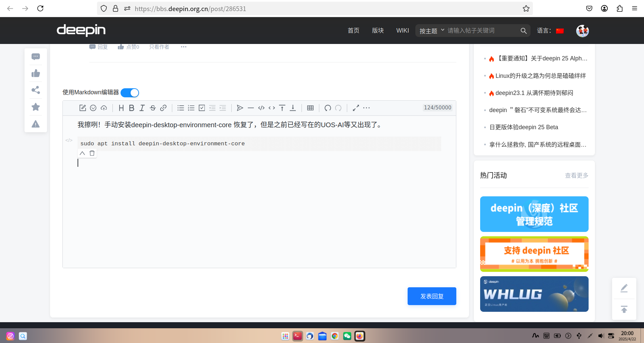The height and width of the screenshot is (343, 644).
Task: Open the language flag selector
Action: [x=560, y=31]
